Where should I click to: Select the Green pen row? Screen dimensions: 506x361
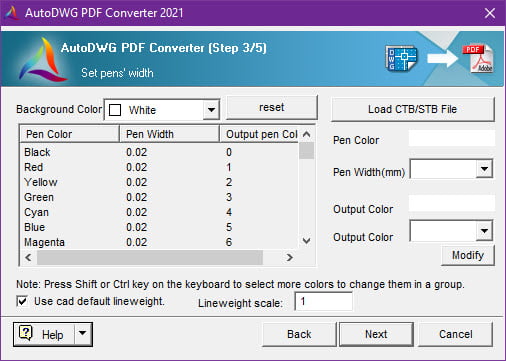pyautogui.click(x=159, y=197)
